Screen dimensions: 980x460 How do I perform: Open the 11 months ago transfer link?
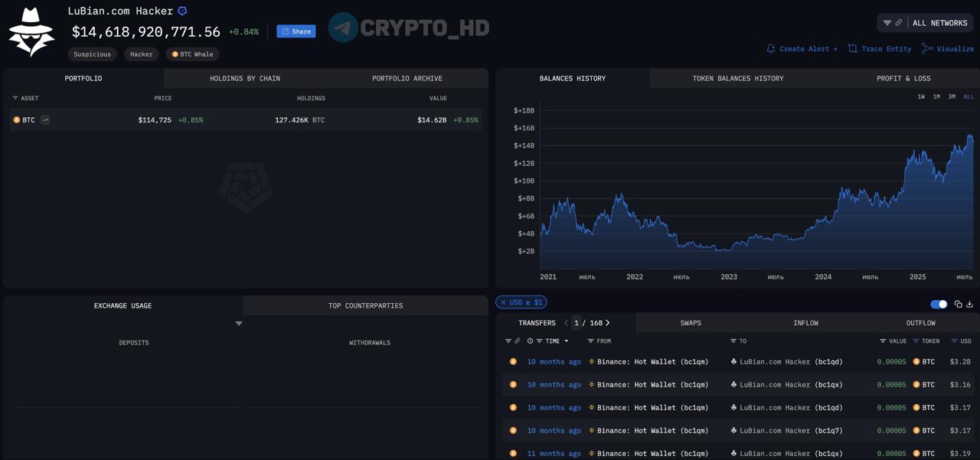(554, 454)
